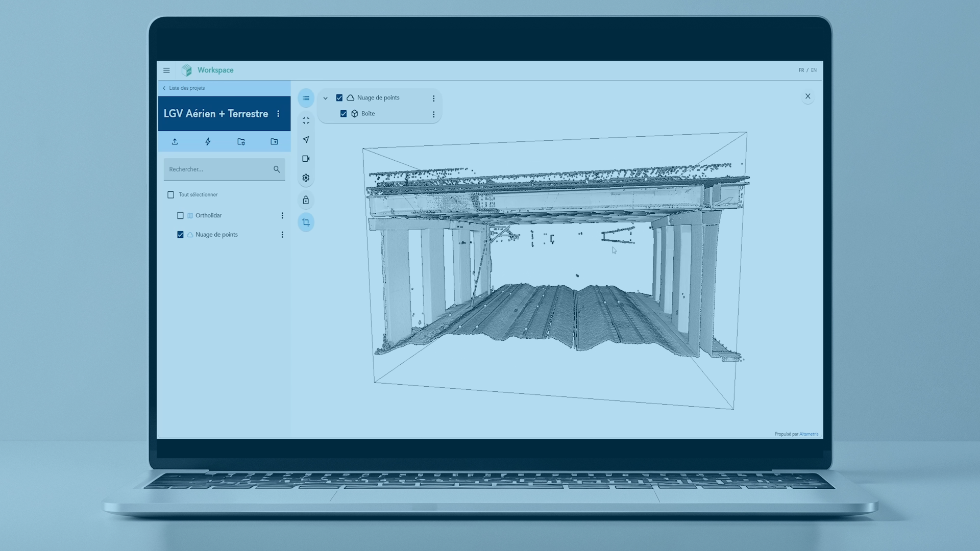Activate the crop box tool
The height and width of the screenshot is (551, 980).
pyautogui.click(x=306, y=222)
